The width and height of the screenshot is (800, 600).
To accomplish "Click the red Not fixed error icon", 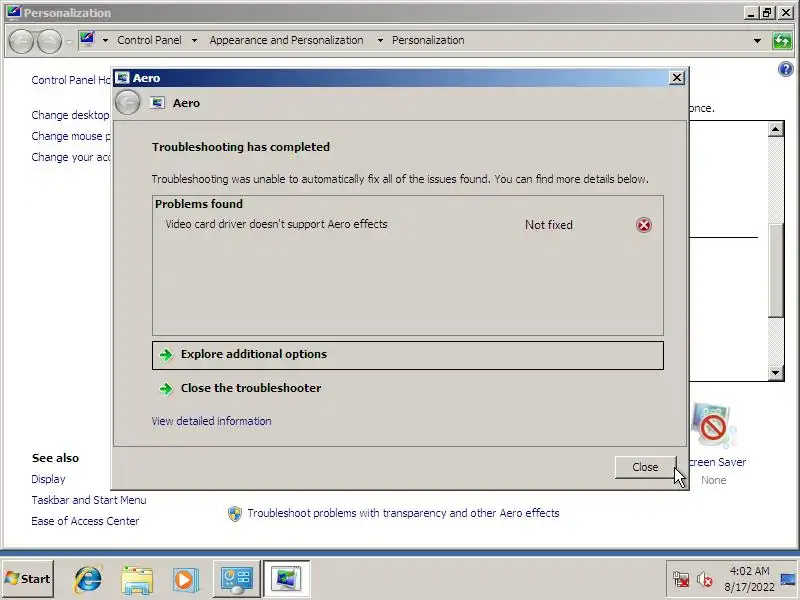I will 643,225.
